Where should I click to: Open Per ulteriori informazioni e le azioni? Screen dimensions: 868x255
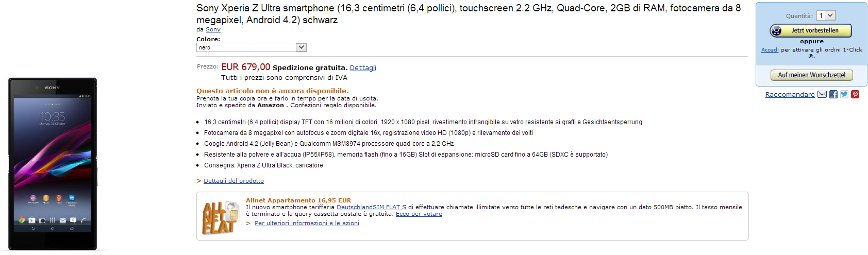tap(307, 223)
